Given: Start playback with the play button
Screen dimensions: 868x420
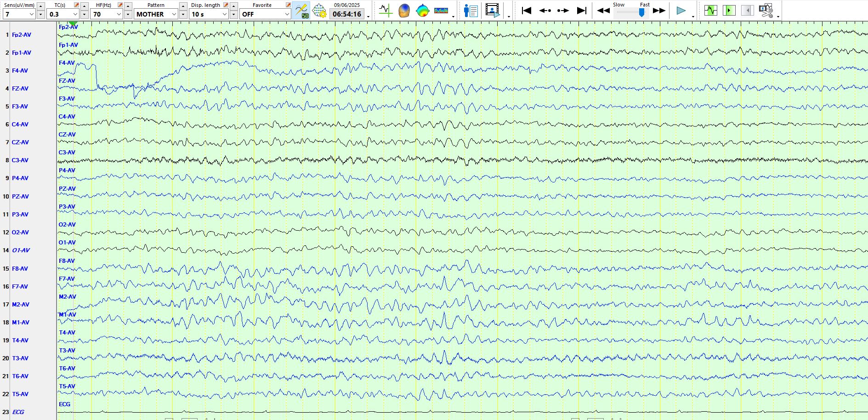Looking at the screenshot, I should tap(681, 10).
